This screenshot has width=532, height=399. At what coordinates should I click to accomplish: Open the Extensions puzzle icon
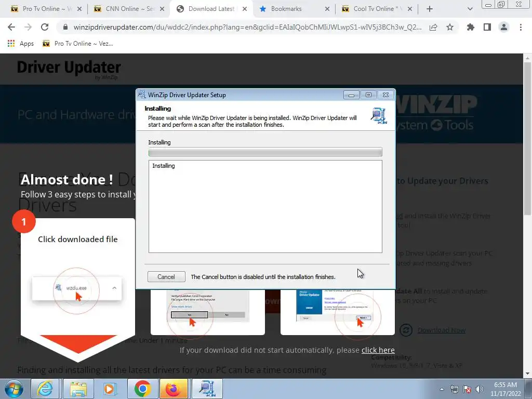point(471,27)
